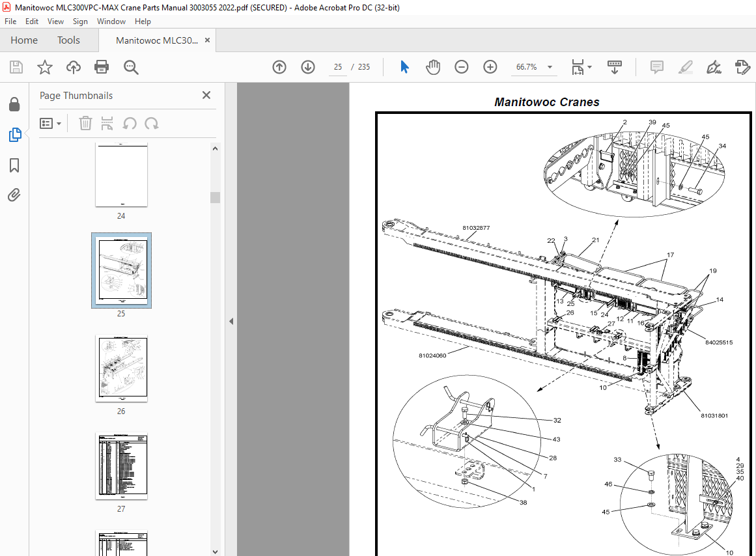The width and height of the screenshot is (756, 556).
Task: Rotate page counterclockwise
Action: [129, 124]
